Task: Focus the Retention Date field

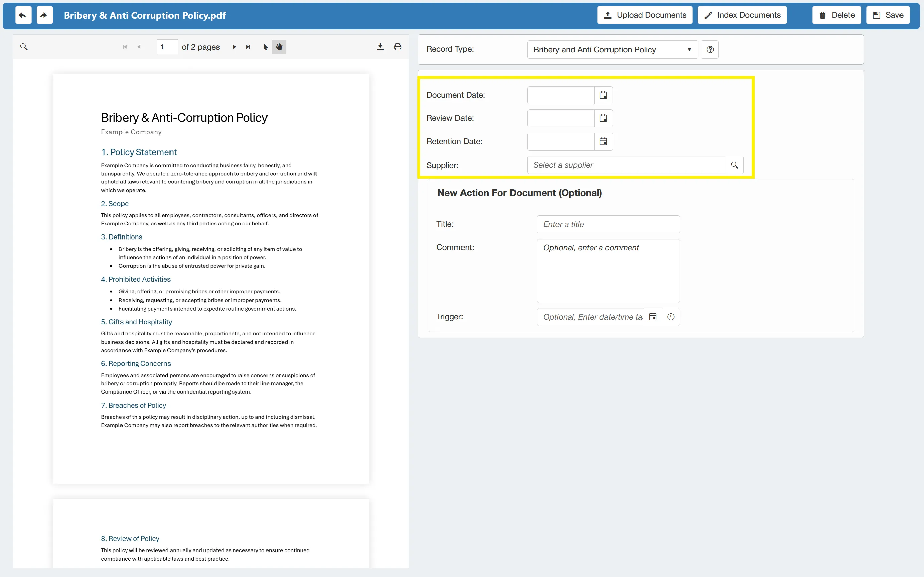Action: point(561,142)
